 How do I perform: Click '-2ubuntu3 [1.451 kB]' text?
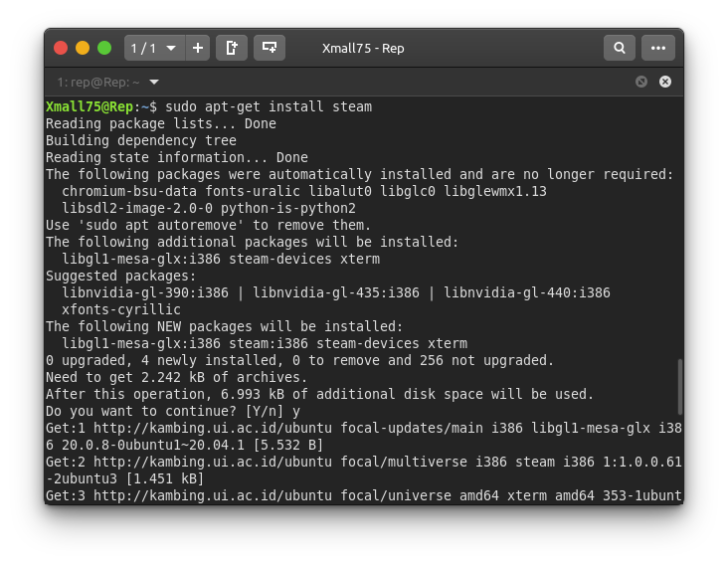click(x=125, y=478)
